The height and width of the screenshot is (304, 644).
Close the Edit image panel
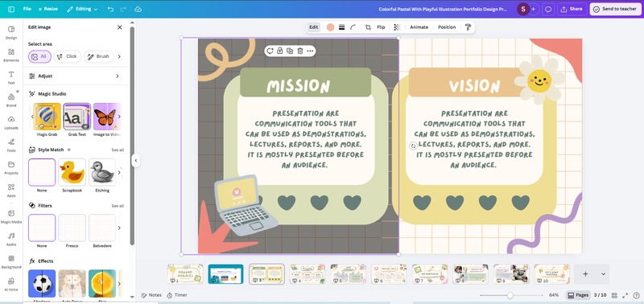click(119, 27)
